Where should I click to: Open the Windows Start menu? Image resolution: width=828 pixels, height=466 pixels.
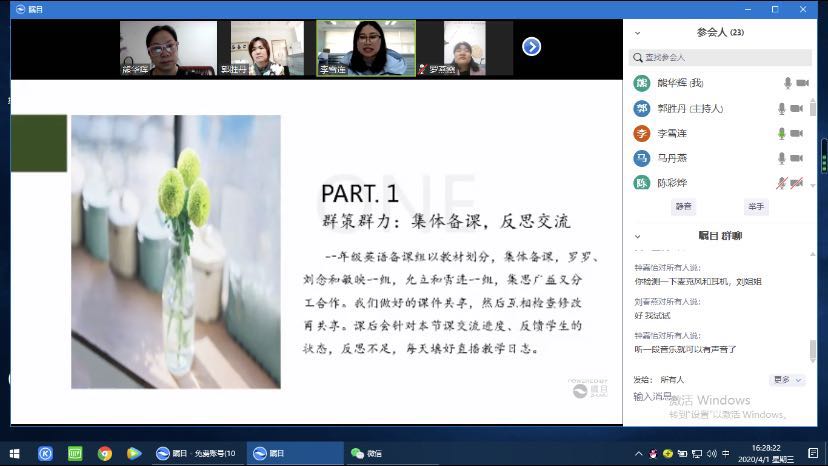16,453
